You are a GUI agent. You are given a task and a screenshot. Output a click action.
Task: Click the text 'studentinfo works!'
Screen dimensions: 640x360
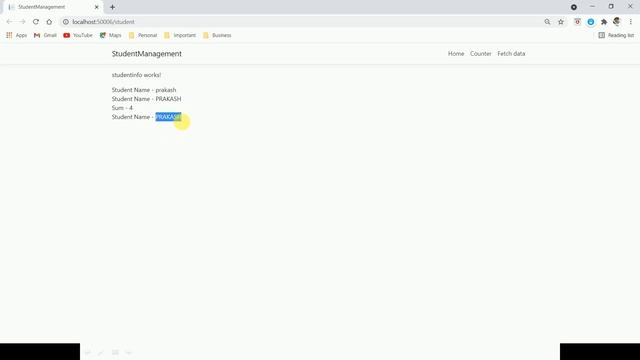(136, 75)
